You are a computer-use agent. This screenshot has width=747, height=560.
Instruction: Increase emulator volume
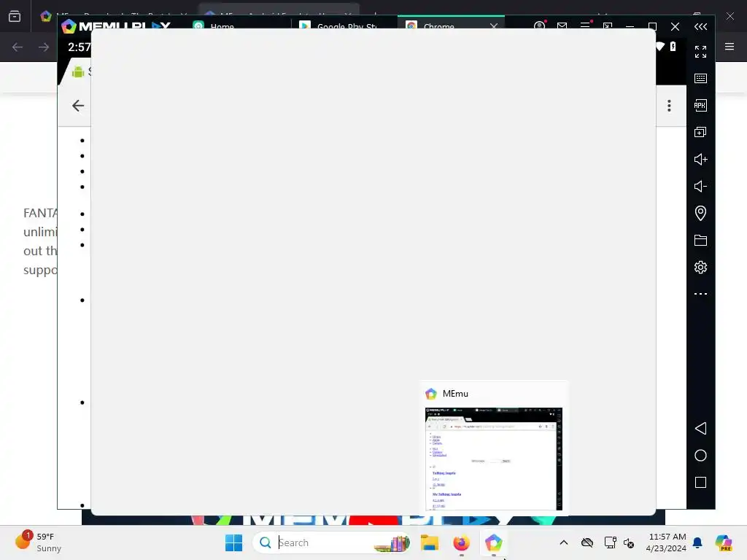(700, 159)
